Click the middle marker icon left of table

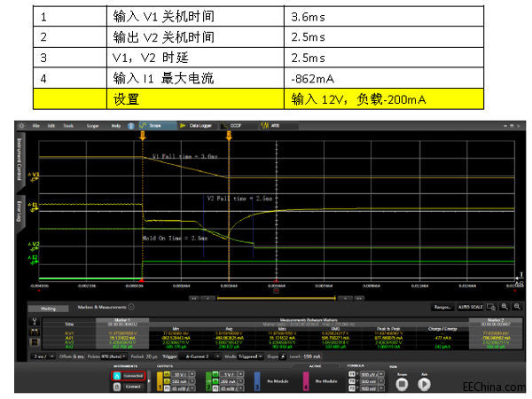[35, 332]
